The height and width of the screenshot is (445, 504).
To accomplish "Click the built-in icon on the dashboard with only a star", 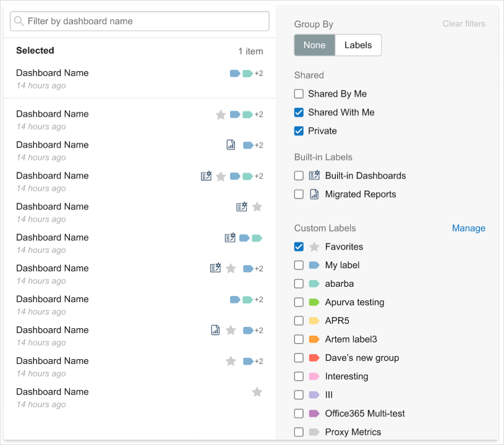I will pyautogui.click(x=242, y=207).
